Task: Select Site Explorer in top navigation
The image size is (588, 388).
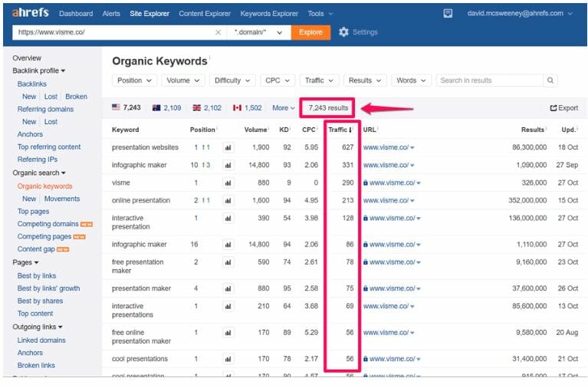Action: (x=149, y=14)
